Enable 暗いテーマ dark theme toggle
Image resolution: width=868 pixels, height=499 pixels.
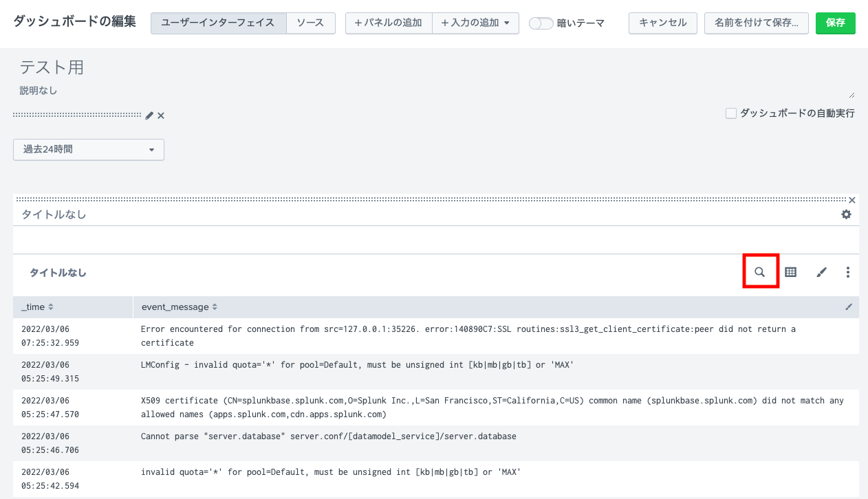541,23
